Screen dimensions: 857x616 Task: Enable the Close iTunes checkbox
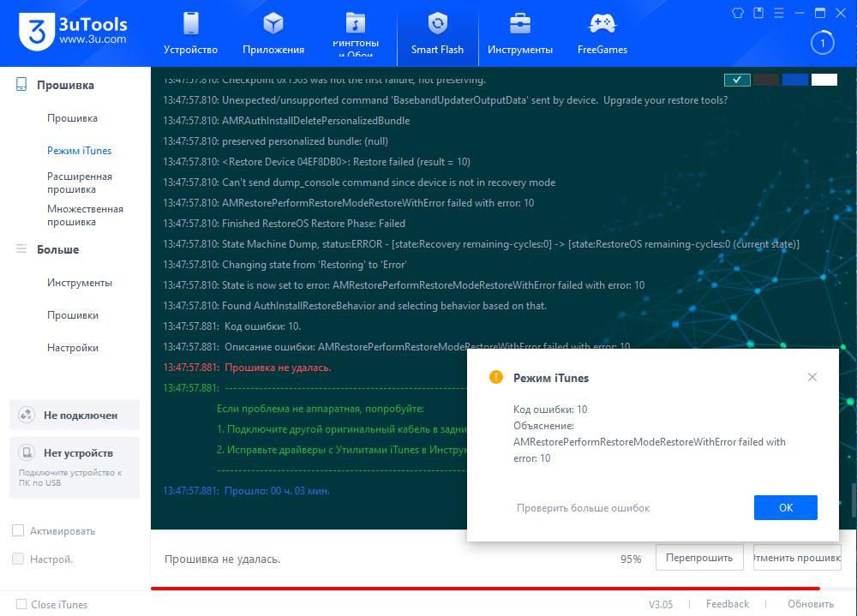(x=21, y=604)
